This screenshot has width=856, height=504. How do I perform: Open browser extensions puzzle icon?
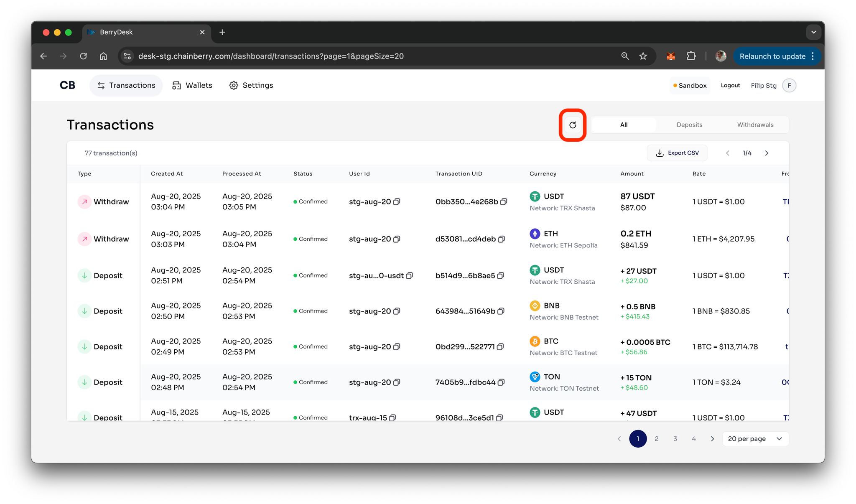tap(691, 56)
